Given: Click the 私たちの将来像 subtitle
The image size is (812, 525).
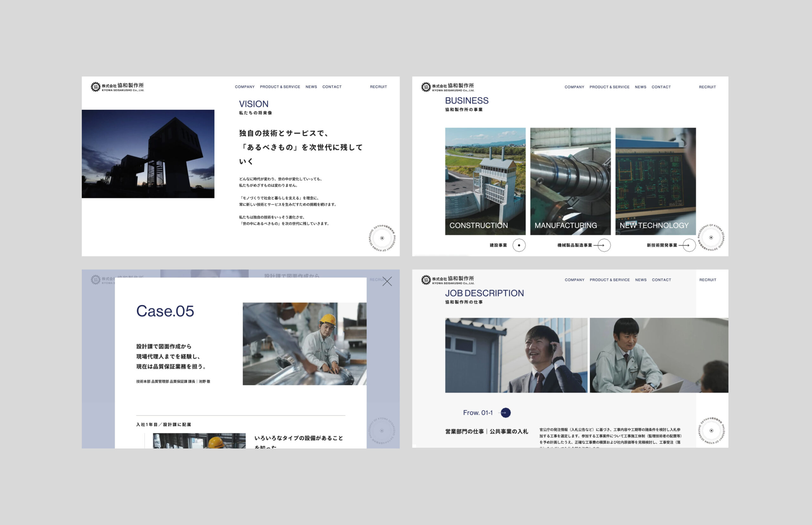Looking at the screenshot, I should [255, 113].
